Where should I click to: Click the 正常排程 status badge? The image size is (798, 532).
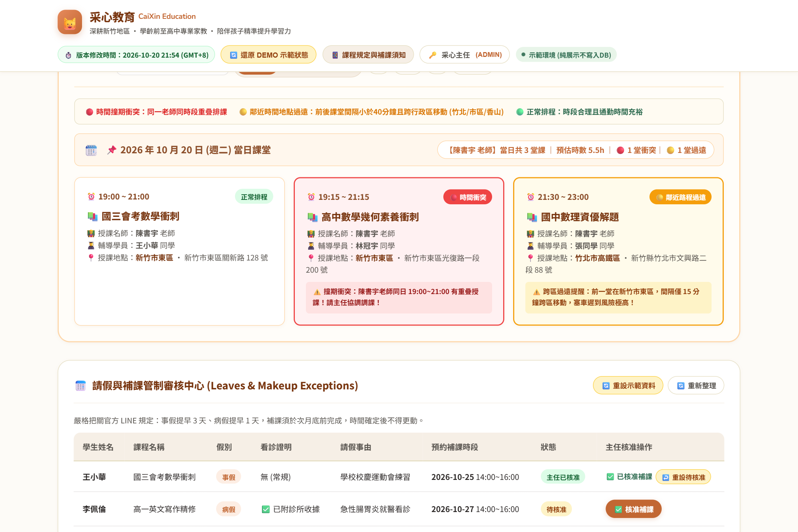point(254,197)
